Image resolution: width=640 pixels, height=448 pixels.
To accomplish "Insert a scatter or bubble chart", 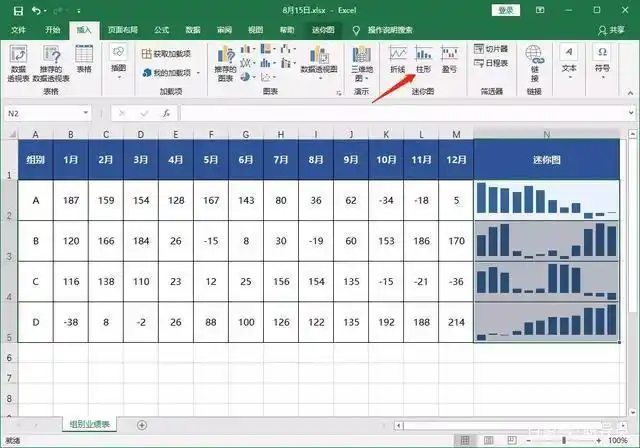I will [266, 76].
